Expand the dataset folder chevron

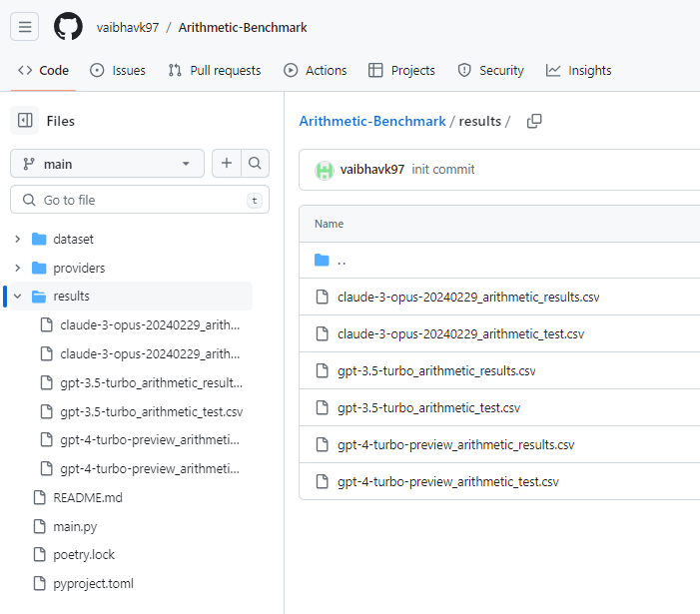17,240
